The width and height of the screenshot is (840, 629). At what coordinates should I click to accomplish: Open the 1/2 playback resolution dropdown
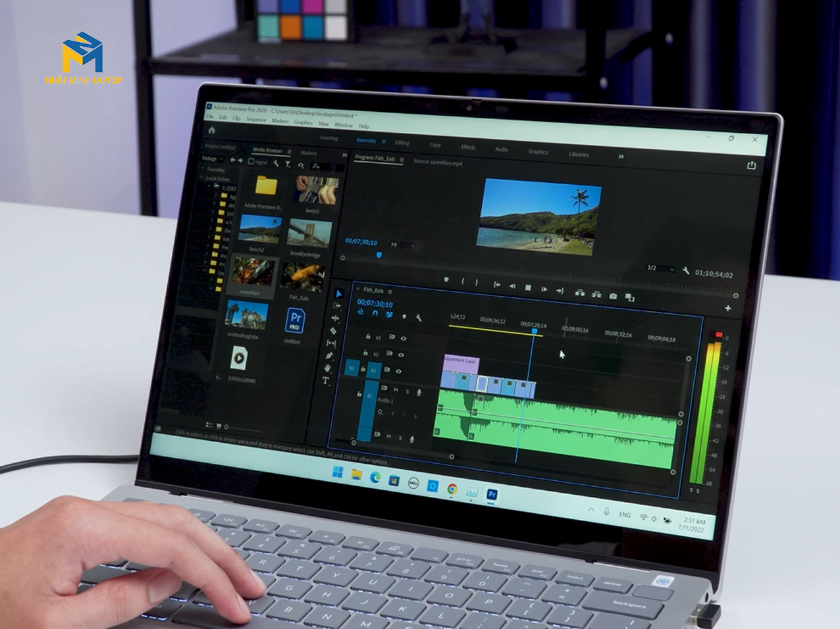click(660, 268)
